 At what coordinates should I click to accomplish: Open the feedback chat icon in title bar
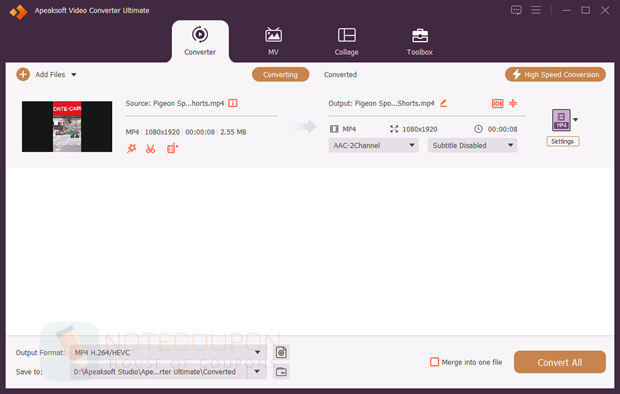tap(516, 10)
